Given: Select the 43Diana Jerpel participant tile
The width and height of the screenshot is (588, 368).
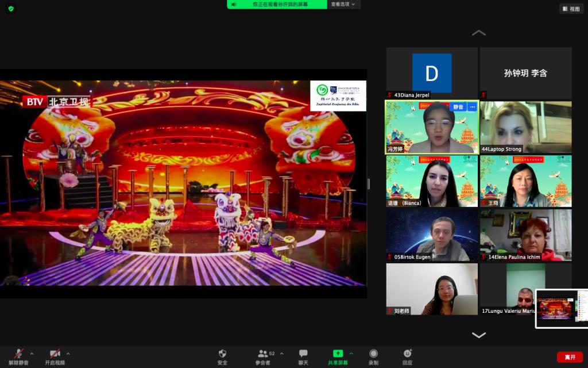Looking at the screenshot, I should coord(432,73).
